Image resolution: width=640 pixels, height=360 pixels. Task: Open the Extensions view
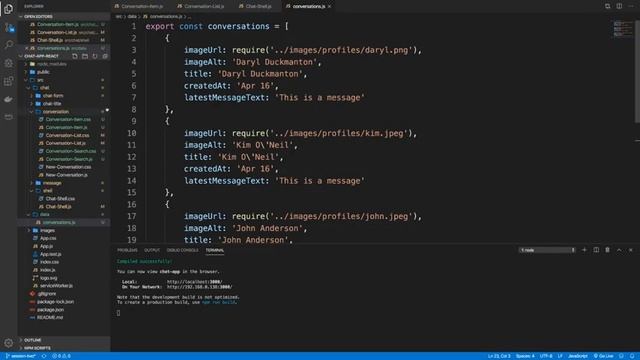coord(9,81)
